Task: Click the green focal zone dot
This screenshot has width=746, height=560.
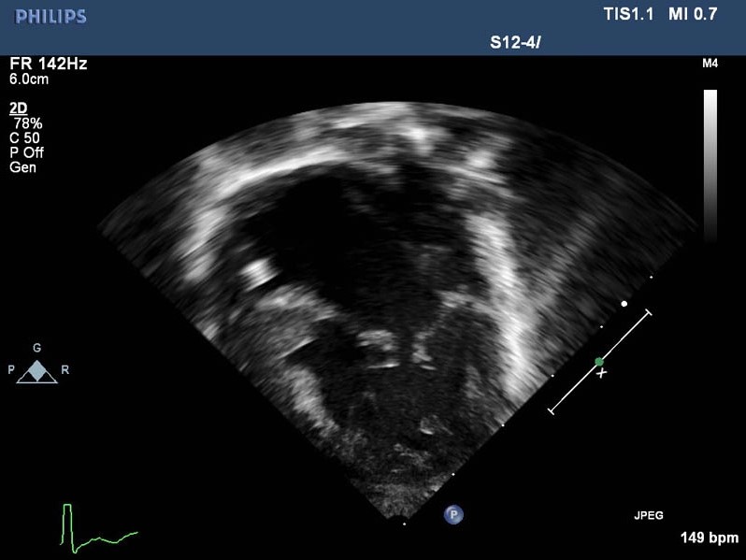Action: [x=599, y=362]
